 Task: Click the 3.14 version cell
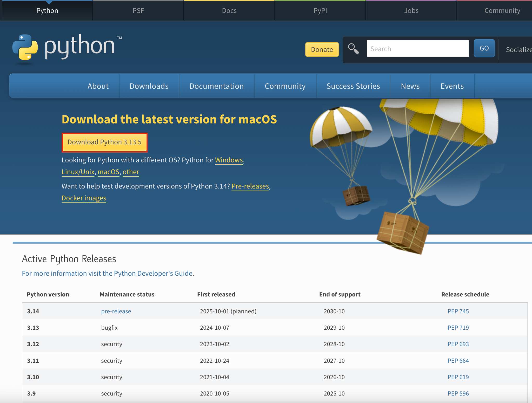[x=33, y=311]
